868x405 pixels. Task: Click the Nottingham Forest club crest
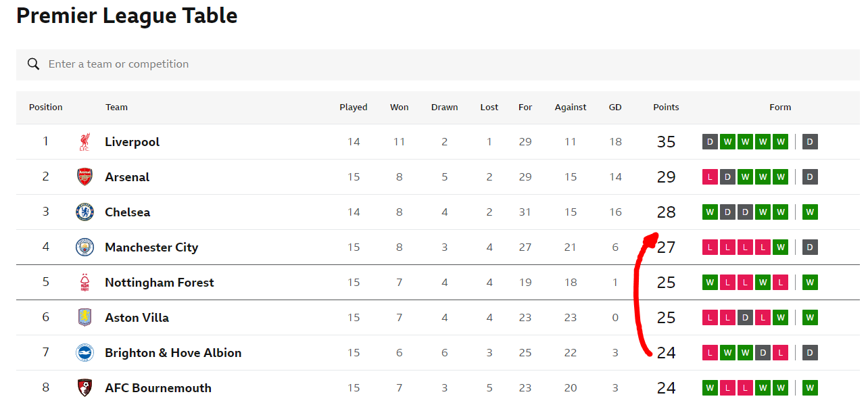point(85,283)
